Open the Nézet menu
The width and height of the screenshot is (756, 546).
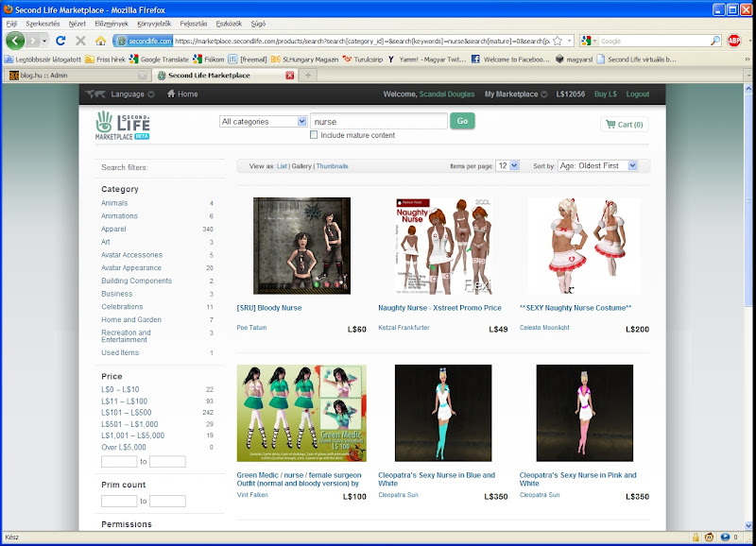click(x=77, y=23)
